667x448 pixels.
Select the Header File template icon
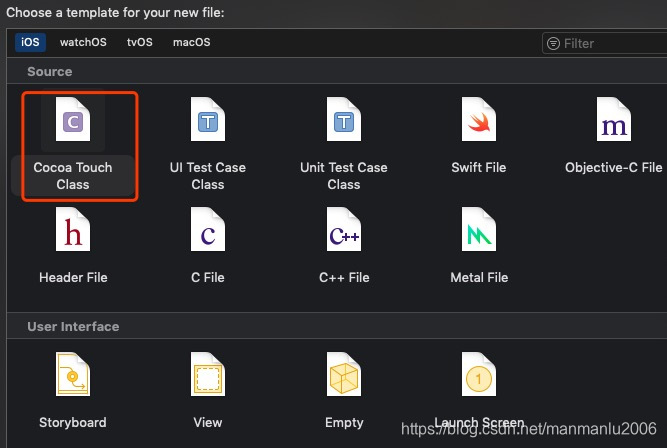tap(73, 229)
